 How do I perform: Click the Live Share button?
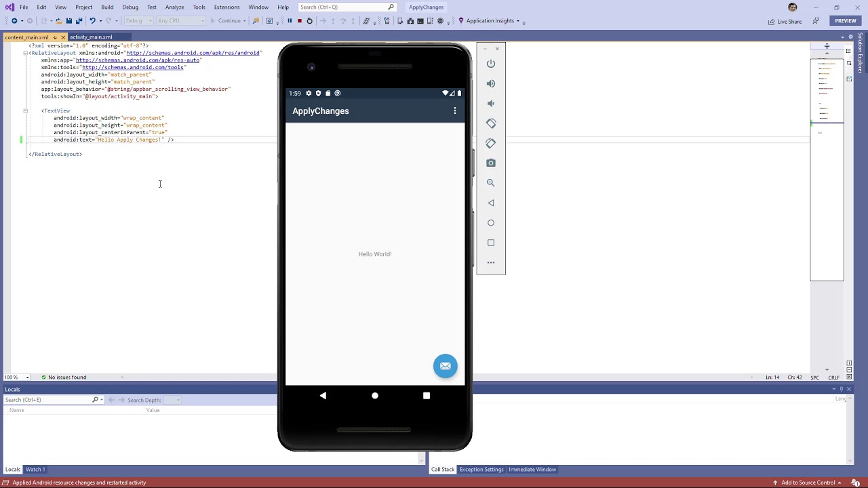785,22
